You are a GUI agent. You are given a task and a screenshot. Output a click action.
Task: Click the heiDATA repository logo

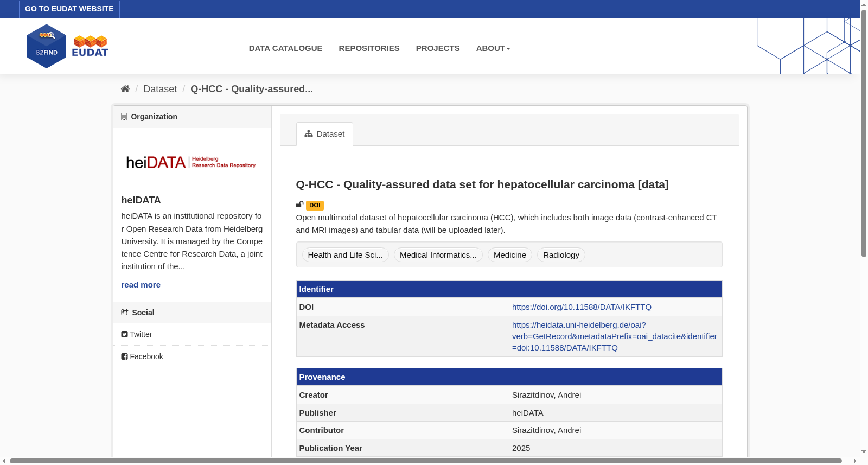[x=191, y=162]
